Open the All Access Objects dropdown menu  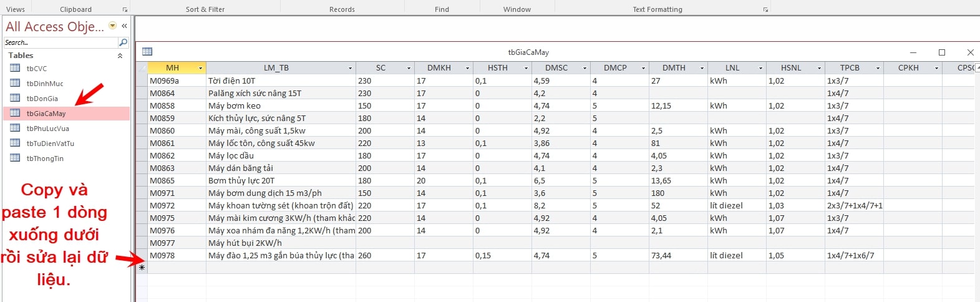[x=113, y=26]
